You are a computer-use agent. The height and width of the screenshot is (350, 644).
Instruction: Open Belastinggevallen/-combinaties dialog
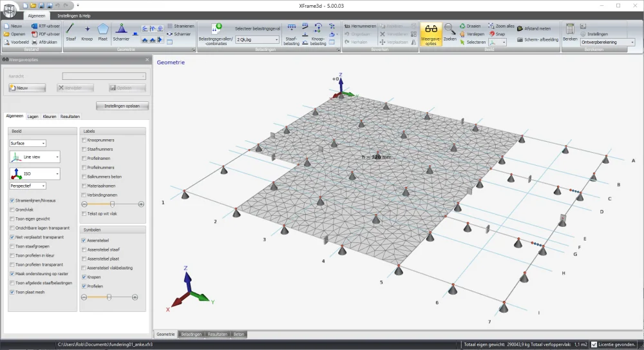[216, 34]
